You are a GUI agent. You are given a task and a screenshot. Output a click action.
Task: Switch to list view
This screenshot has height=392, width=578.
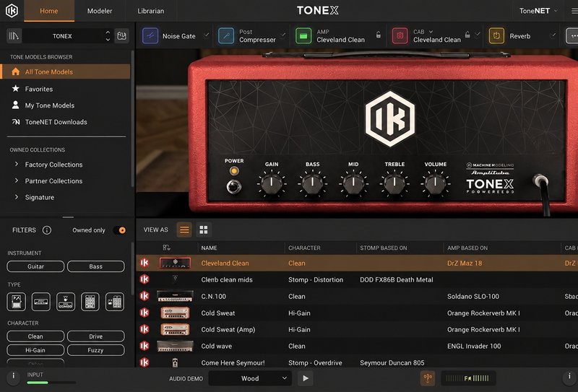point(184,230)
